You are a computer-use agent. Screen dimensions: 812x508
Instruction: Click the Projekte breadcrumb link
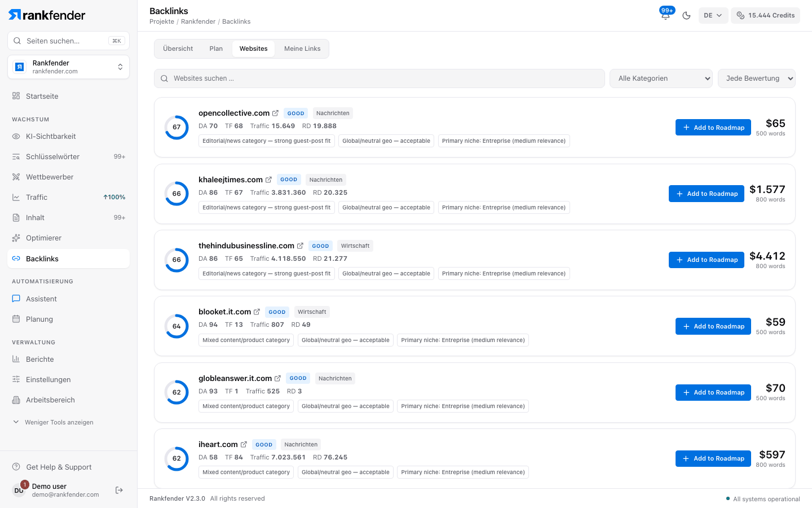[x=162, y=21]
